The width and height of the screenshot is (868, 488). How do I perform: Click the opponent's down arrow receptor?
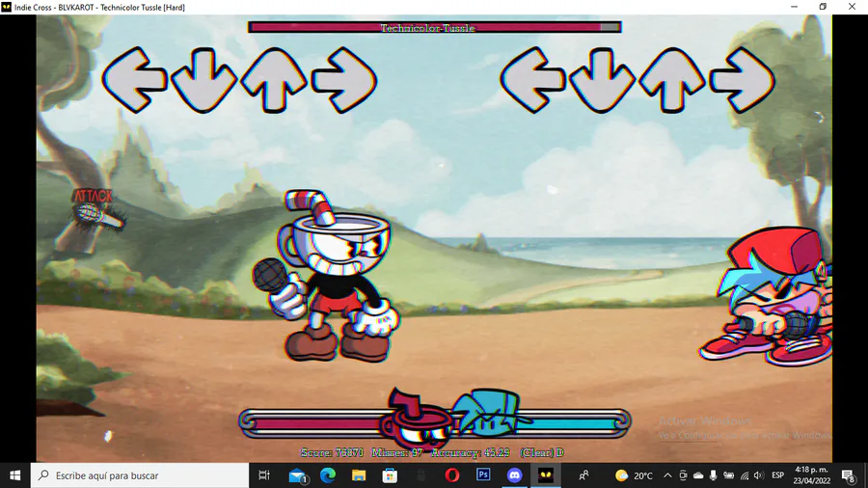tap(203, 80)
